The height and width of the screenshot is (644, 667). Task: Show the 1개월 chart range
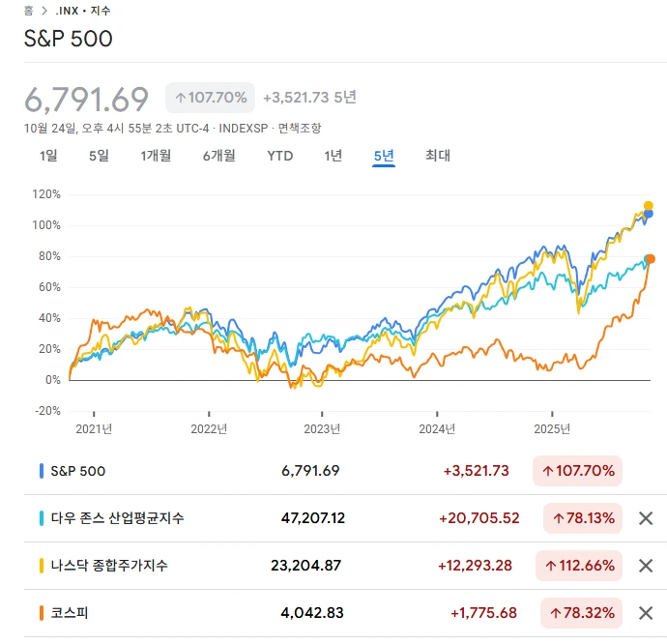[156, 156]
